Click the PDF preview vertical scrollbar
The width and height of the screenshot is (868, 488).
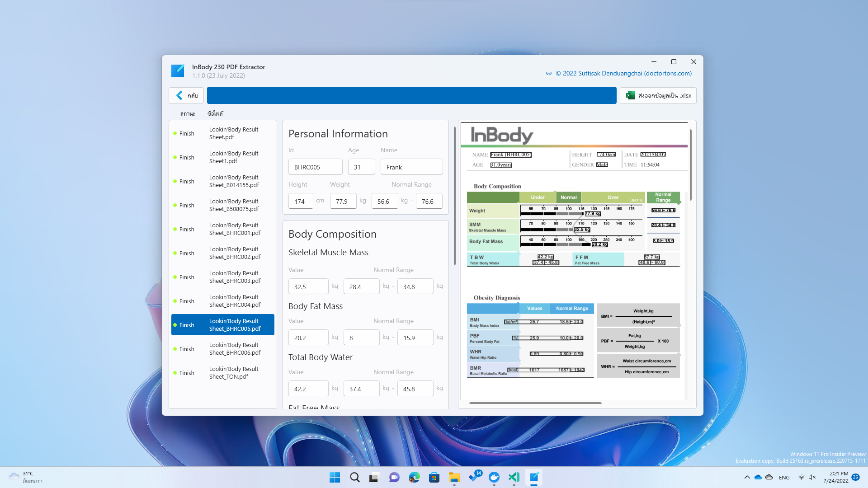click(x=690, y=165)
